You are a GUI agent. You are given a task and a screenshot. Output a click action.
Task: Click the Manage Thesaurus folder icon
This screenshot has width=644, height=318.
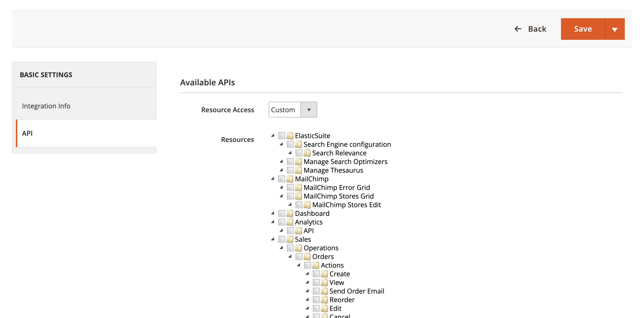[298, 170]
